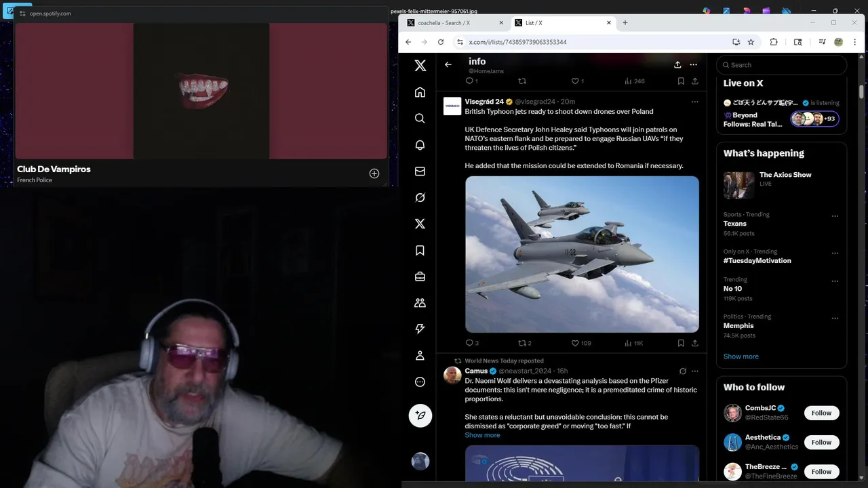868x488 pixels.
Task: Open more options on Camus post
Action: pyautogui.click(x=694, y=371)
